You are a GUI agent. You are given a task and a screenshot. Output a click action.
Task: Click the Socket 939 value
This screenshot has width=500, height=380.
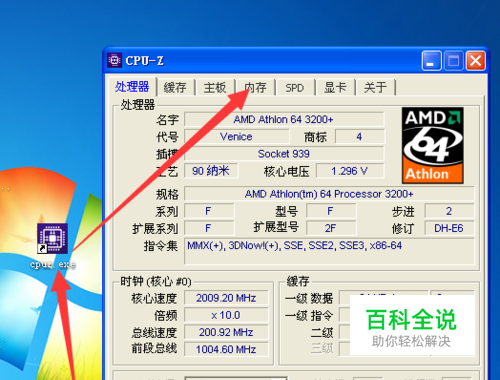[284, 154]
